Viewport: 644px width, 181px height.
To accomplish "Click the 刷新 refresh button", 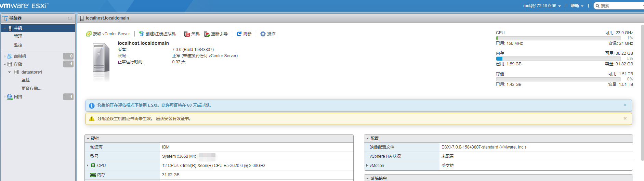I will pyautogui.click(x=244, y=34).
